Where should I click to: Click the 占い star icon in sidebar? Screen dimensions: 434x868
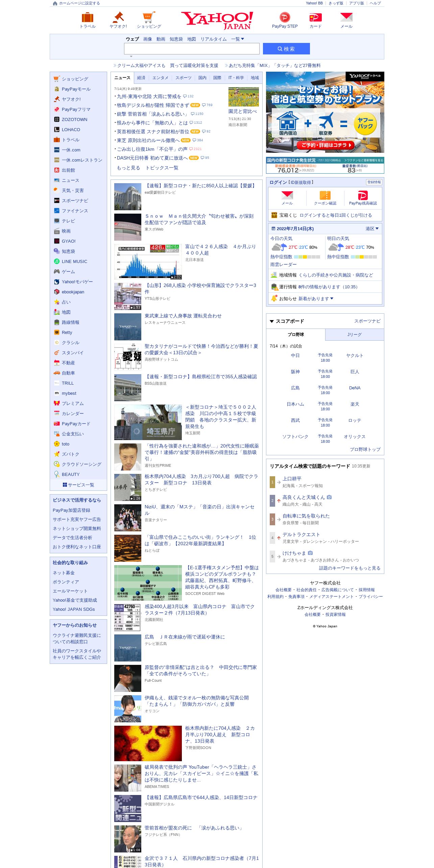coord(57,302)
